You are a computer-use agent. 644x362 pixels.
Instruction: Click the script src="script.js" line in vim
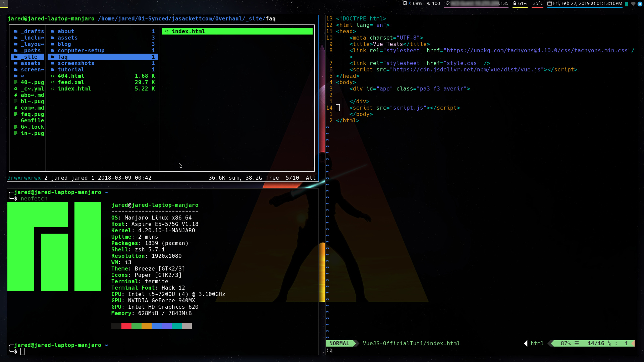(405, 108)
